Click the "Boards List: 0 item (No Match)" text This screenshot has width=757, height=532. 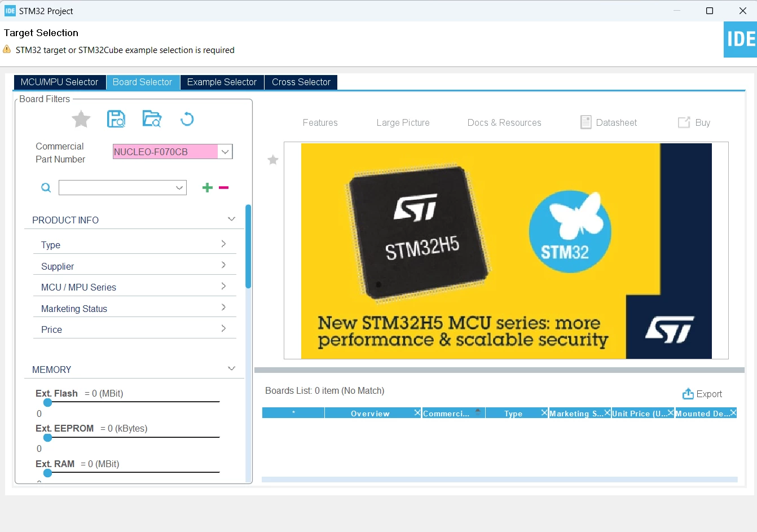(325, 390)
